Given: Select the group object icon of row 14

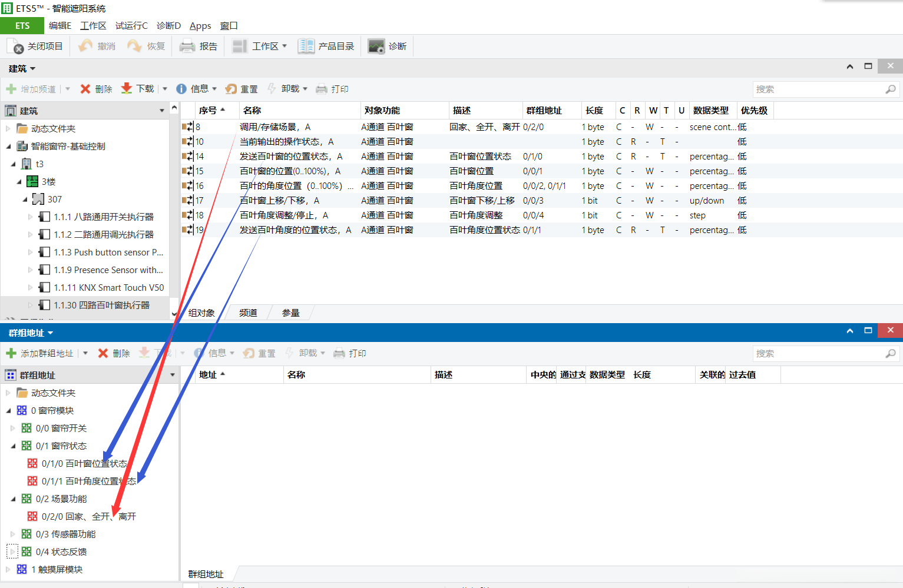Looking at the screenshot, I should [188, 156].
